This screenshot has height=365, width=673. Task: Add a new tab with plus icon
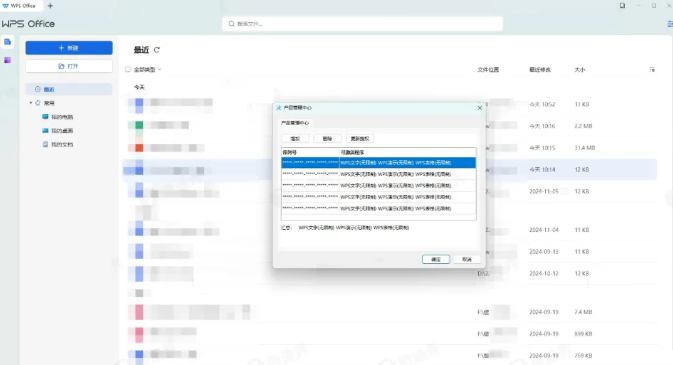click(x=50, y=6)
